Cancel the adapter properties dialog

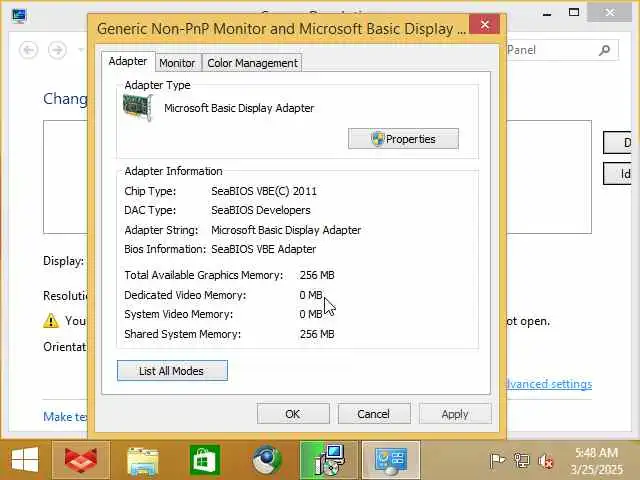(x=374, y=414)
